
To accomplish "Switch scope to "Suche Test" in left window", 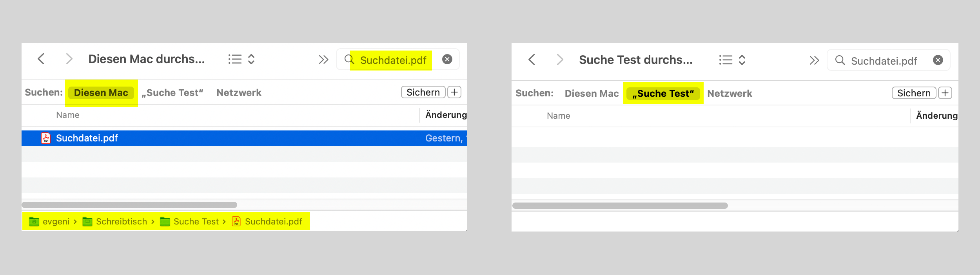I will click(172, 93).
